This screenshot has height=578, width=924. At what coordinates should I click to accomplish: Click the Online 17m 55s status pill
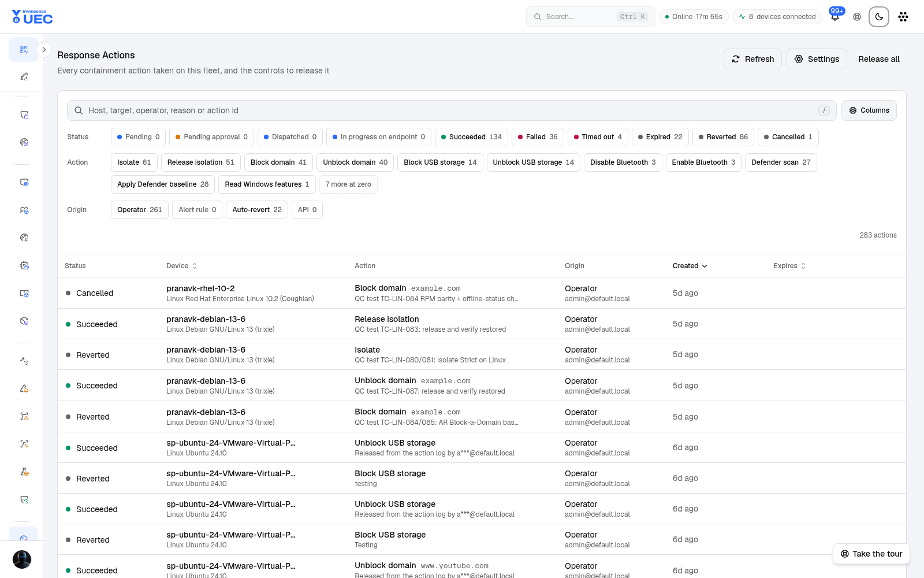pyautogui.click(x=694, y=17)
